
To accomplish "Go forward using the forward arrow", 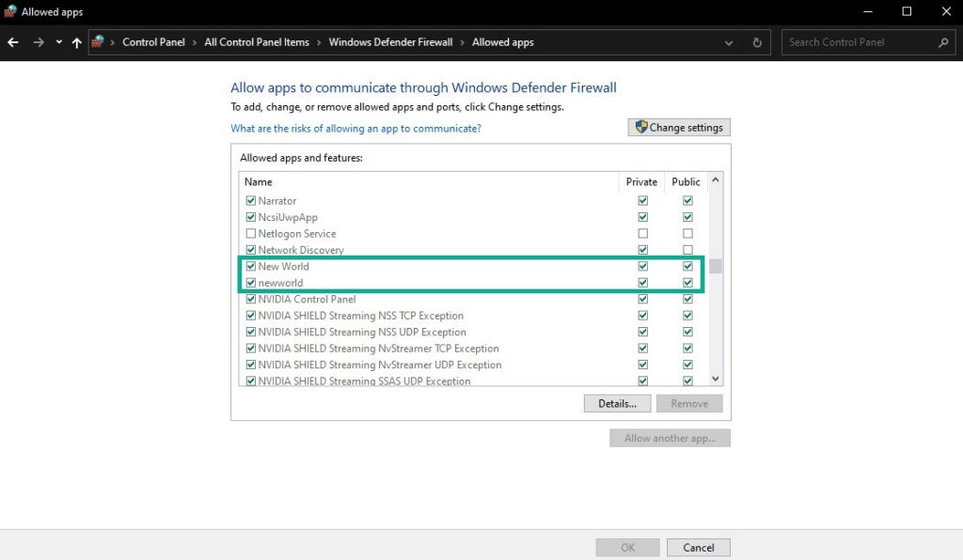I will click(x=38, y=42).
